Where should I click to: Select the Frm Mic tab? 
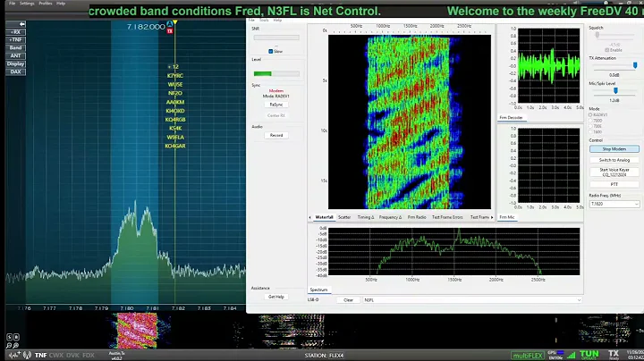coord(507,217)
